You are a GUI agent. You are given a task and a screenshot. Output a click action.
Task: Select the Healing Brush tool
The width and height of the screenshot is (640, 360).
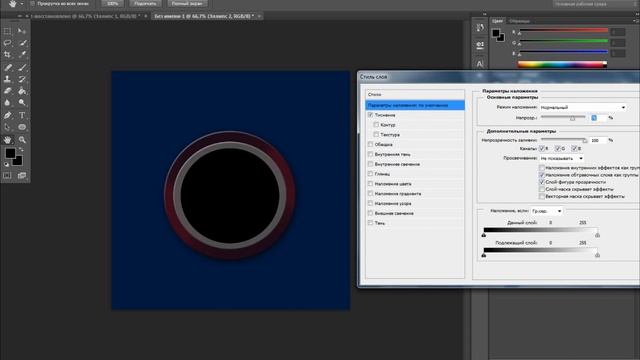pyautogui.click(x=7, y=68)
